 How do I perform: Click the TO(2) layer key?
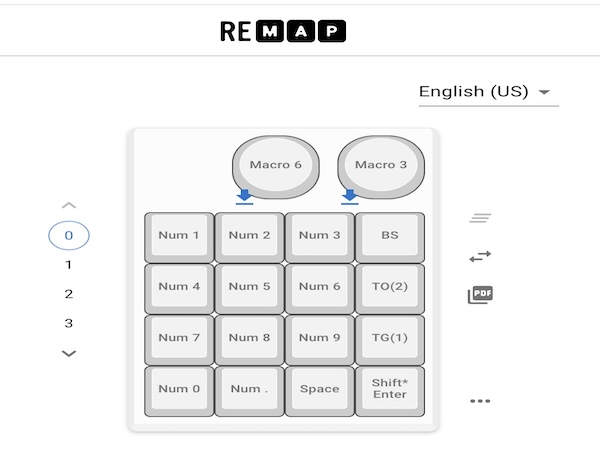(390, 287)
